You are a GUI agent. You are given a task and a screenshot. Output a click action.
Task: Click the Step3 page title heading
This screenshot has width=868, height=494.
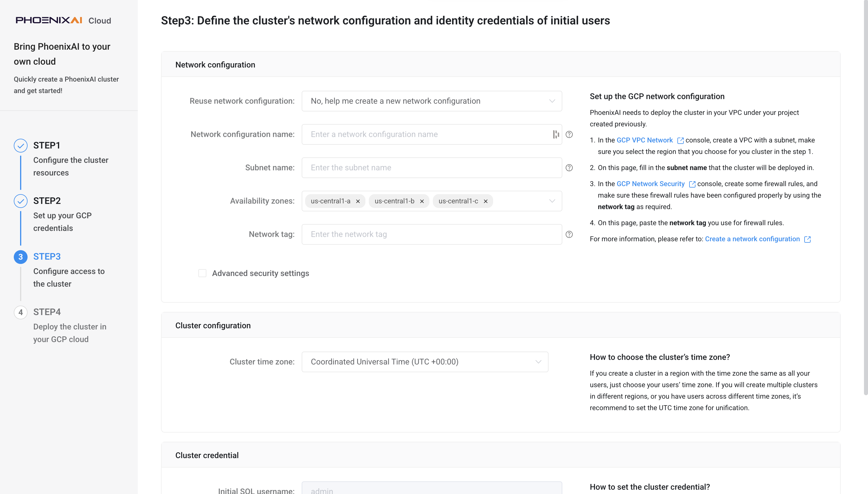385,20
